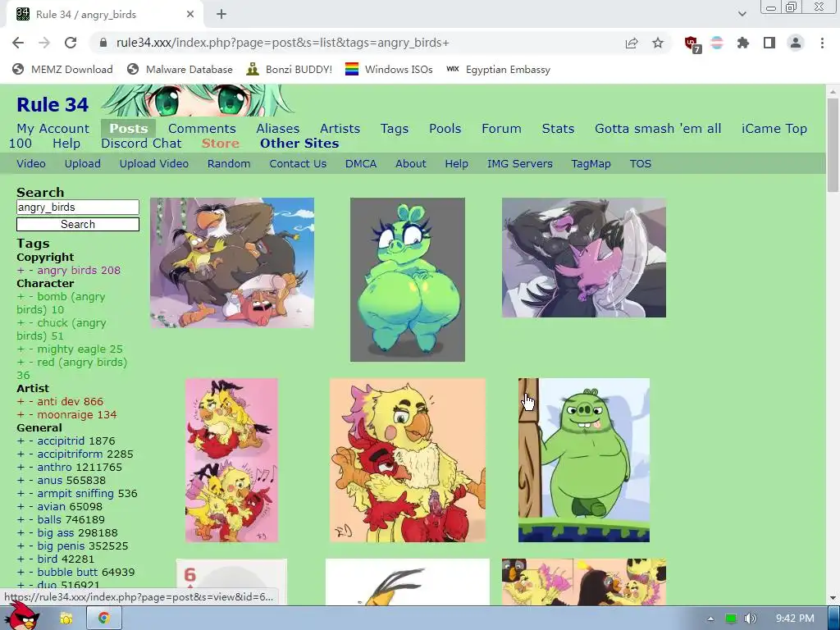Click the striped flag extension icon
The width and height of the screenshot is (840, 630).
717,43
